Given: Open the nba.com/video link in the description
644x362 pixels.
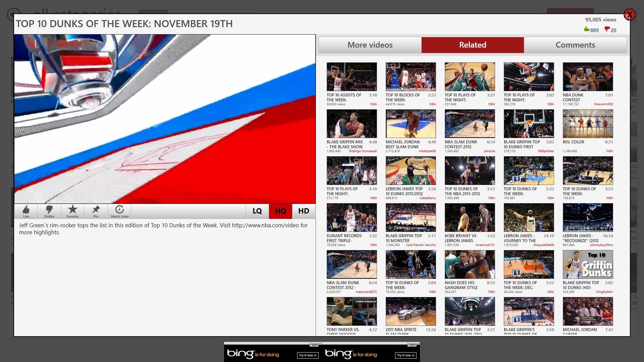Looking at the screenshot, I should pos(266,225).
